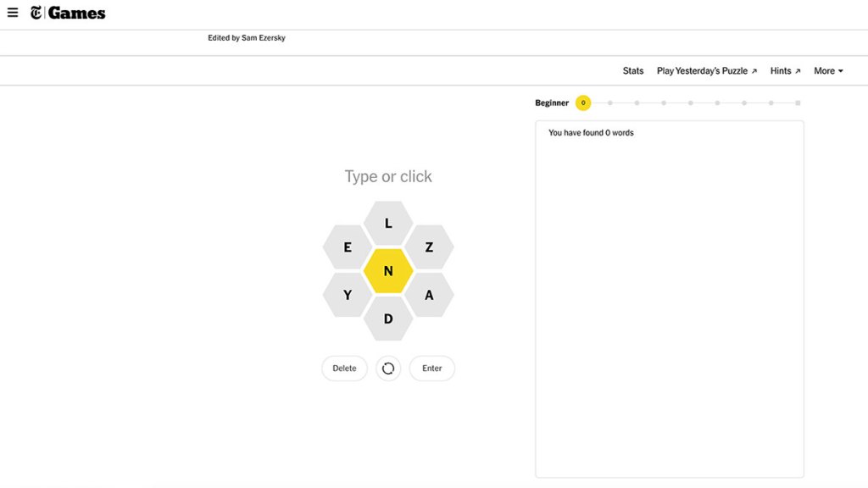Image resolution: width=868 pixels, height=488 pixels.
Task: Choose the letter A hexagon
Action: tap(429, 295)
